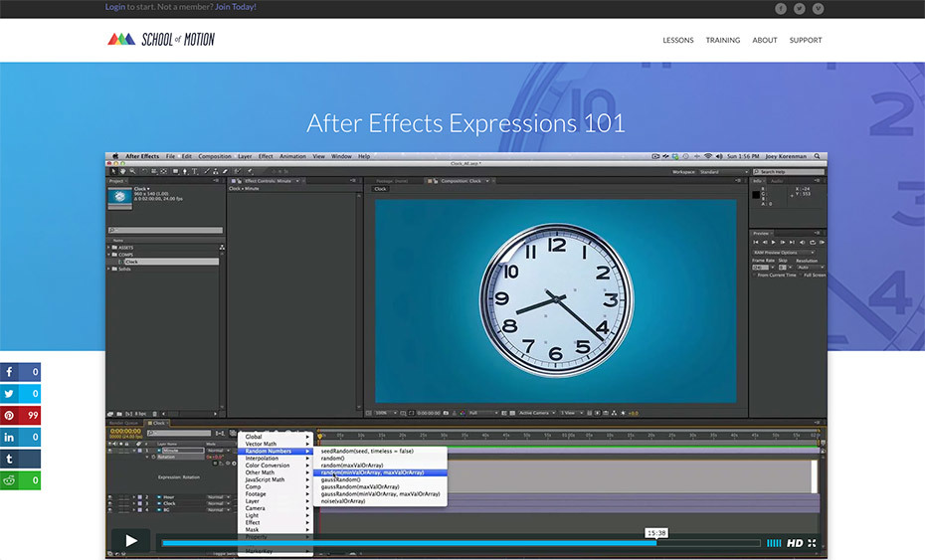Share the page on LinkedIn
The image size is (925, 560).
(20, 438)
